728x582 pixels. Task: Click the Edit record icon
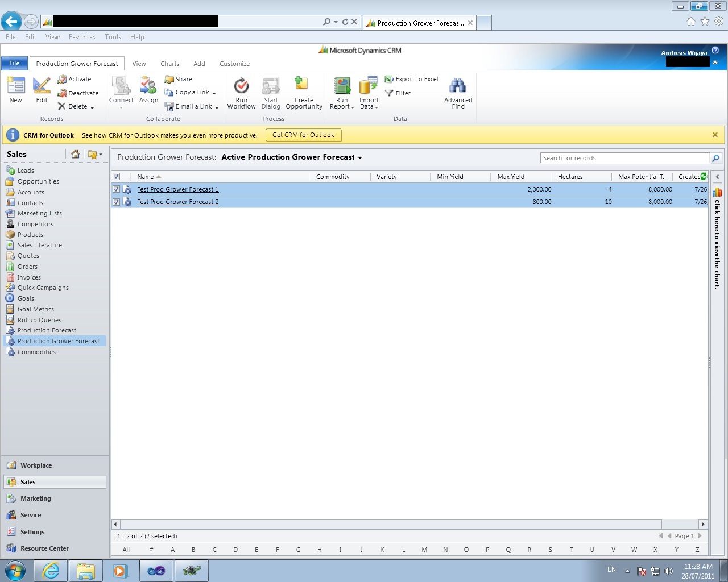click(x=42, y=86)
